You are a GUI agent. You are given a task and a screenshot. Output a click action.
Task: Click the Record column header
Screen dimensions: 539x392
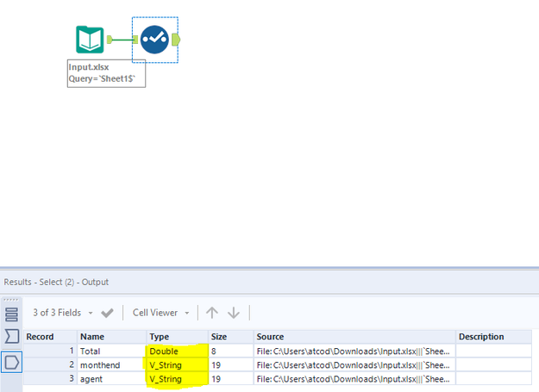tap(50, 337)
